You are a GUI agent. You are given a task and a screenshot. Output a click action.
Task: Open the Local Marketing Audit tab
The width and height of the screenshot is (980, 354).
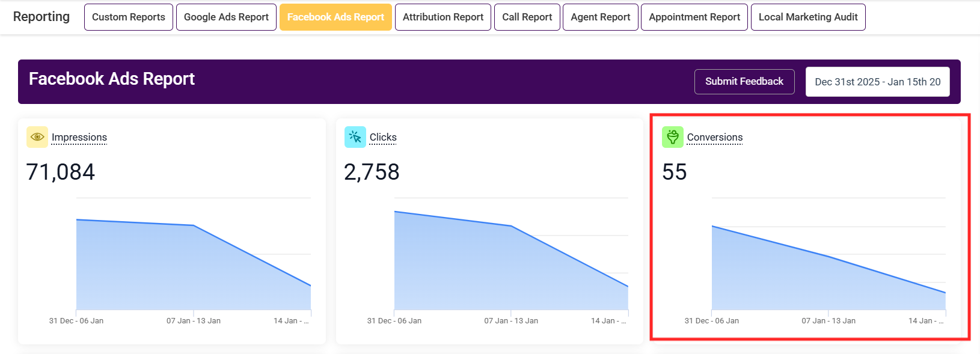coord(808,17)
